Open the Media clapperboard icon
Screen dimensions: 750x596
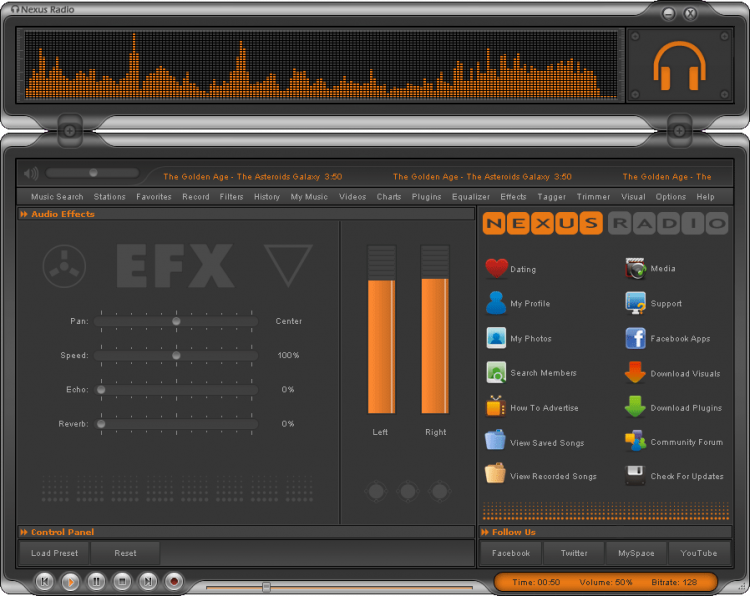click(x=636, y=268)
